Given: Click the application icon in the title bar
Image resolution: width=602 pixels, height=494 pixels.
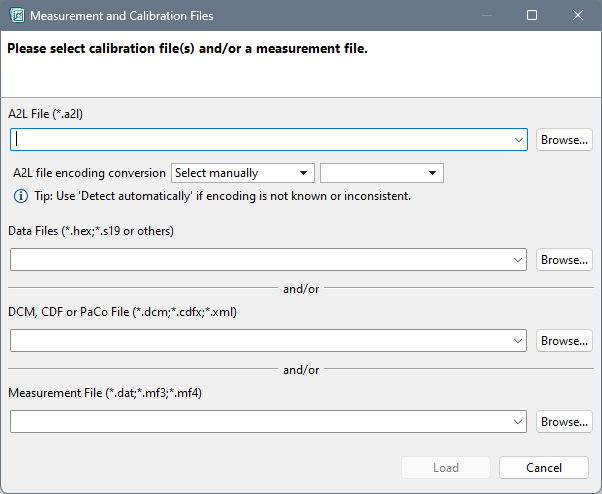Looking at the screenshot, I should (16, 16).
